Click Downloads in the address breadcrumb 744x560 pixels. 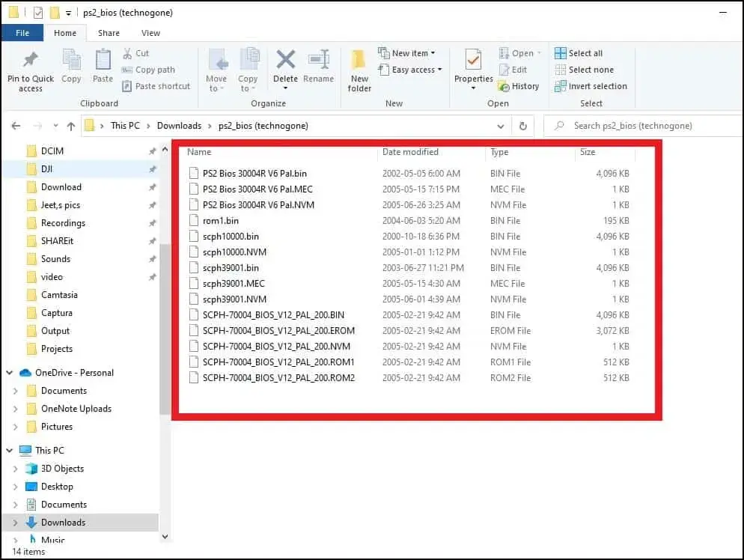180,126
